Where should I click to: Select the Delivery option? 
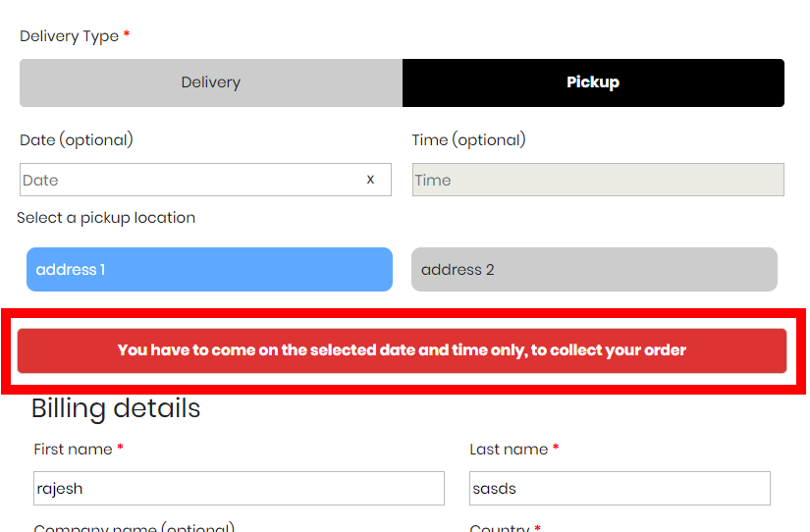(211, 82)
